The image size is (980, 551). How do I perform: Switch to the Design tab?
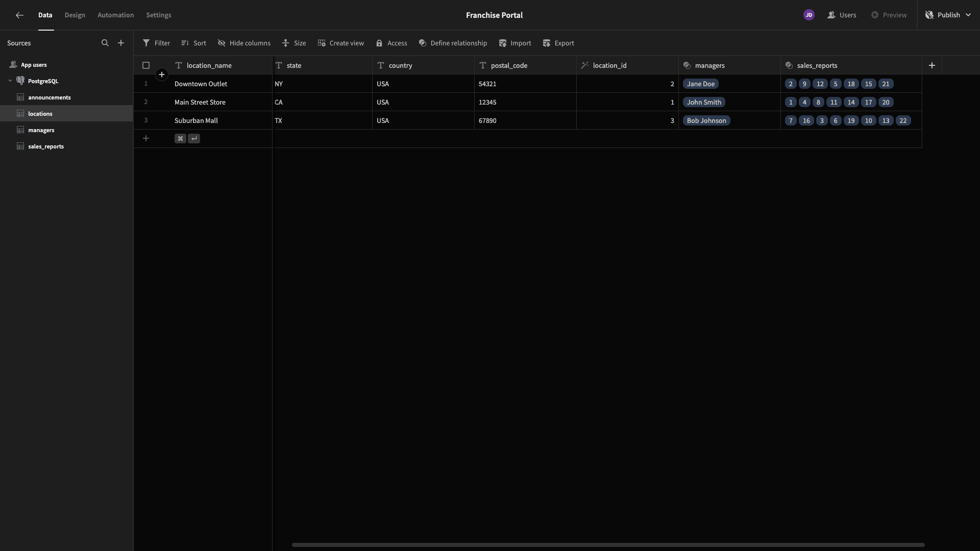point(75,15)
